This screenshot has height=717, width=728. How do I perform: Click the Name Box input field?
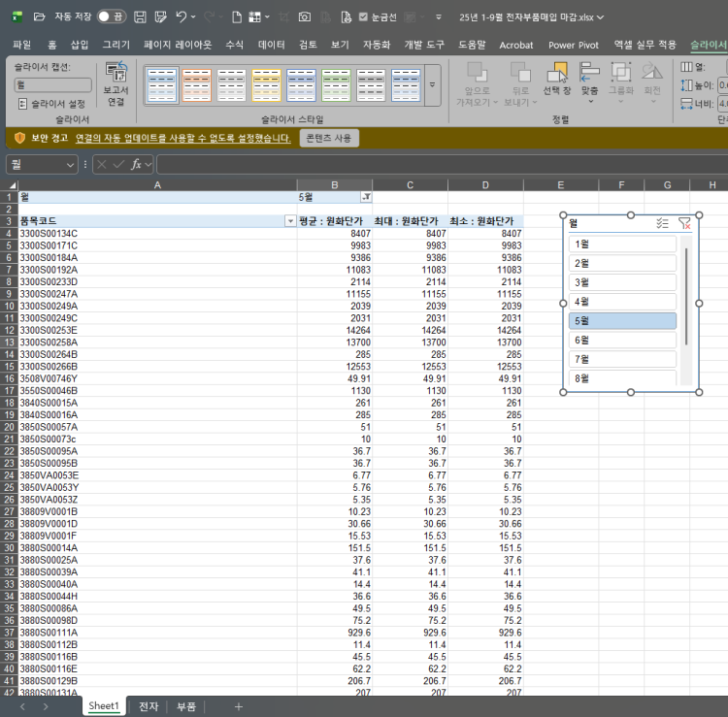39,164
